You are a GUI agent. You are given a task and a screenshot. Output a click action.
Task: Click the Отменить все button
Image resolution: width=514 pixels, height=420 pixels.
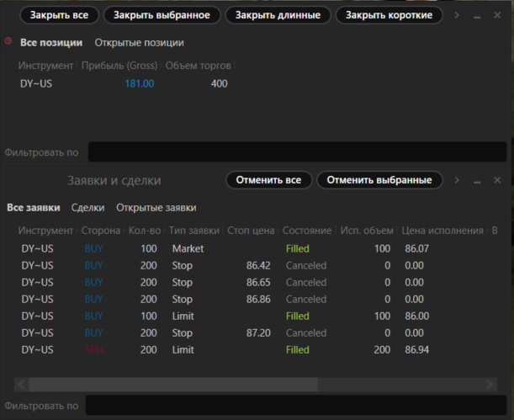[x=268, y=180]
